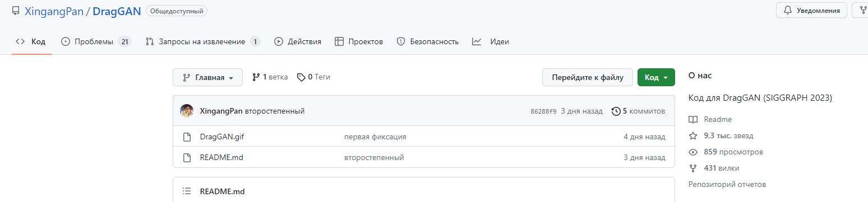Viewport: 868px width, 202px height.
Task: Click the star icon beside 9,3 тыс. звезд
Action: point(693,135)
